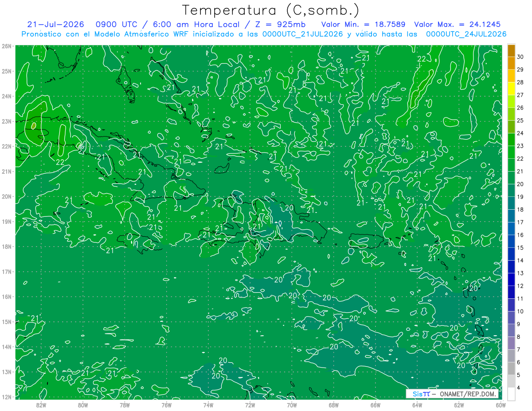532x411 pixels.
Task: Pick the yellow swatch between 27 and 28
Action: [511, 89]
